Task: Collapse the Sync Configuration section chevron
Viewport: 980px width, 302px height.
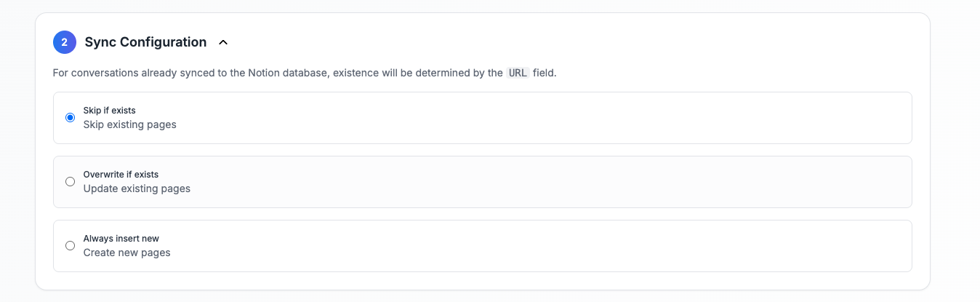Action: (x=223, y=42)
